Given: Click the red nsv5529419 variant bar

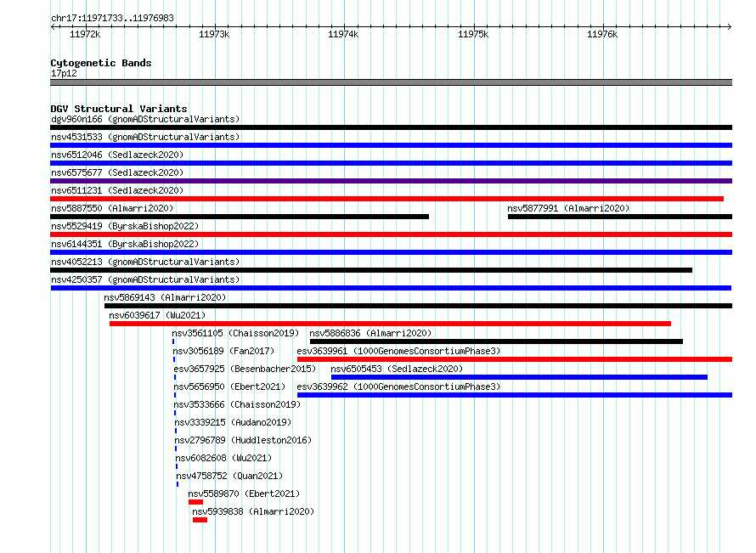Looking at the screenshot, I should click(391, 234).
